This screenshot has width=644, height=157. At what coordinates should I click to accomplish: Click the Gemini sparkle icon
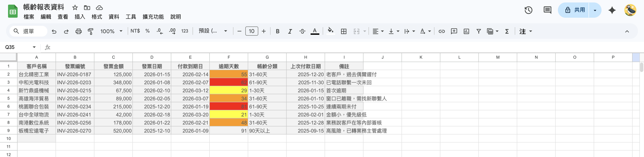pos(612,10)
